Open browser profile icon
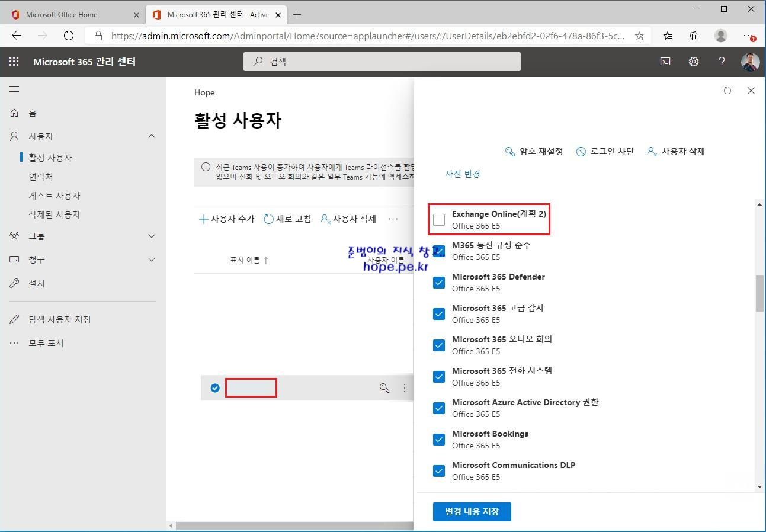766x532 pixels. (x=721, y=36)
